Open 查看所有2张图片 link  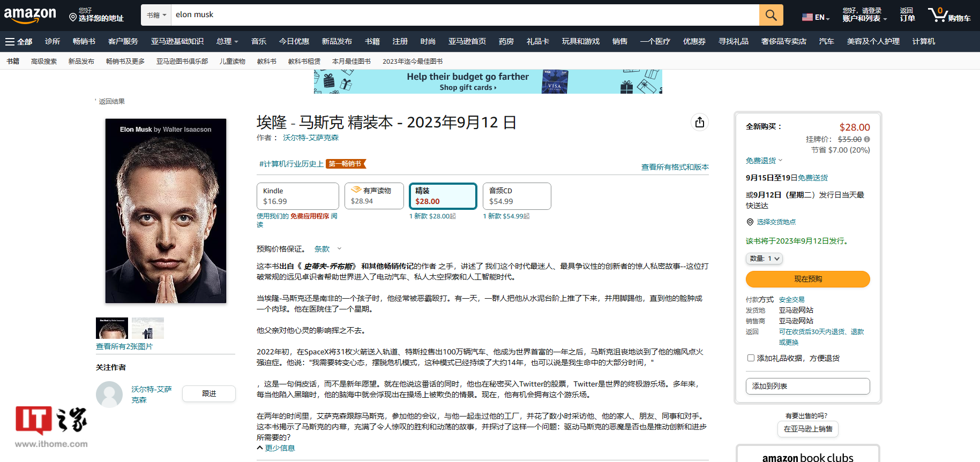124,346
